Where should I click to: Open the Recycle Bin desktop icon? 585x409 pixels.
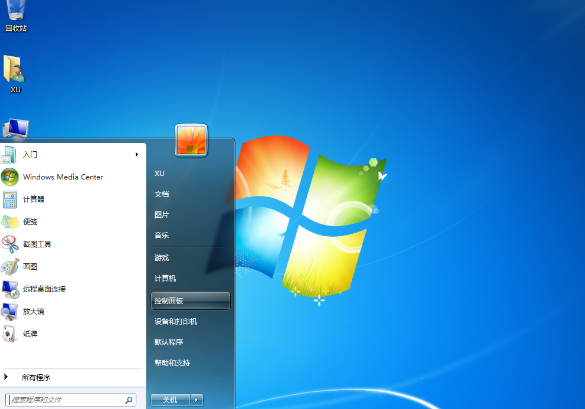point(16,10)
